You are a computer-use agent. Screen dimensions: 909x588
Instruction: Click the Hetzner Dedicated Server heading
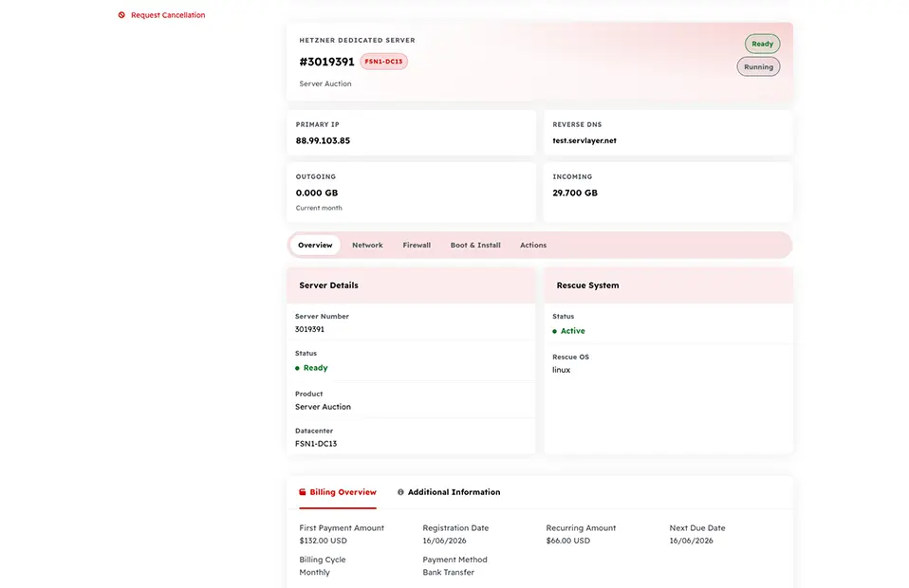click(x=357, y=41)
